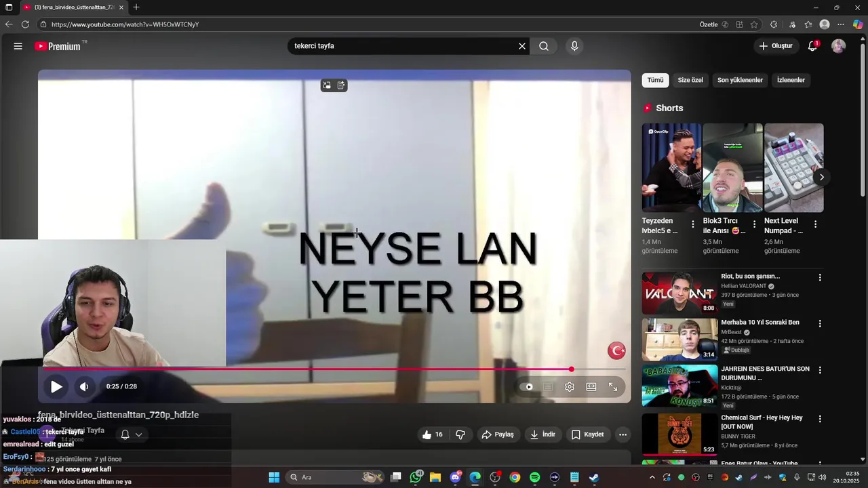Dislike the video

point(460,434)
